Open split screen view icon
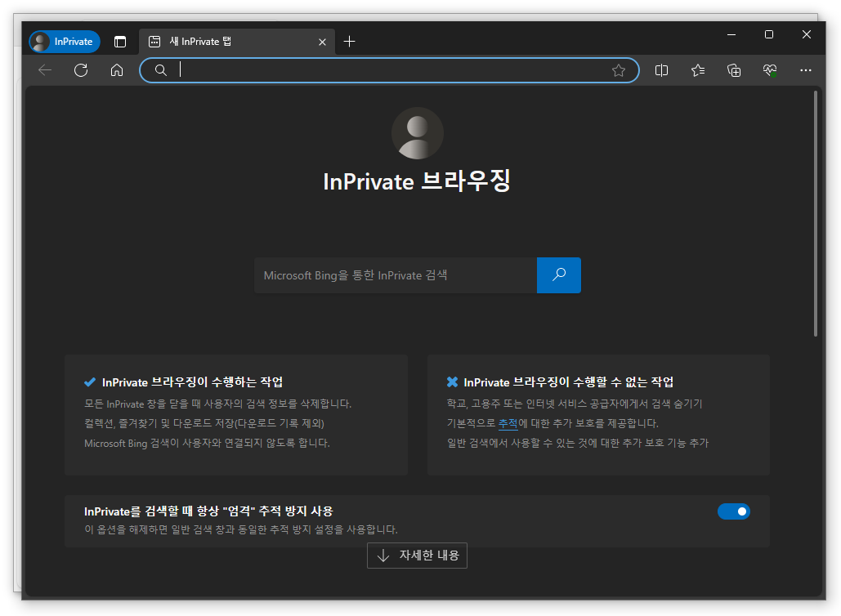Screen dimensions: 841x616 point(661,70)
